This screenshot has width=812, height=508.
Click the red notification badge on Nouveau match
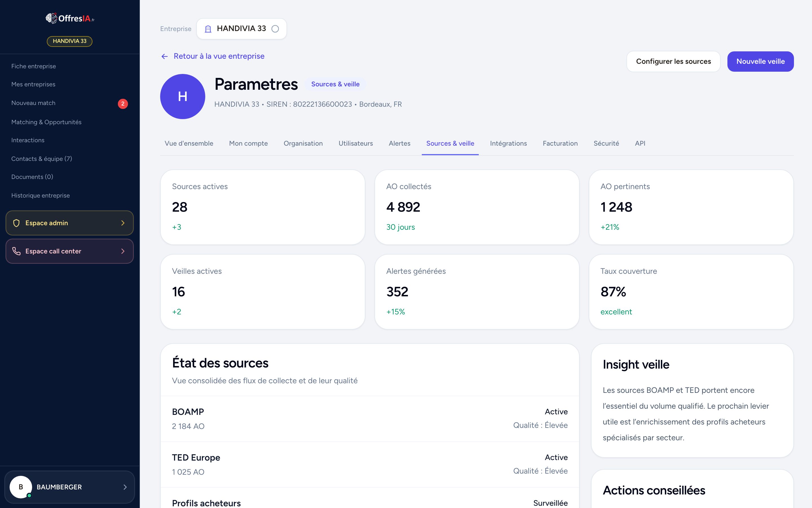click(123, 104)
